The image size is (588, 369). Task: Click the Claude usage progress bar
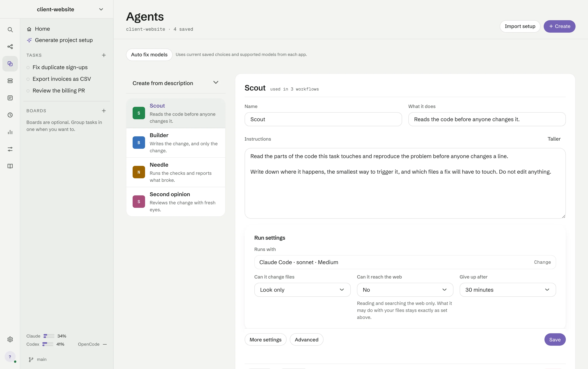click(49, 336)
